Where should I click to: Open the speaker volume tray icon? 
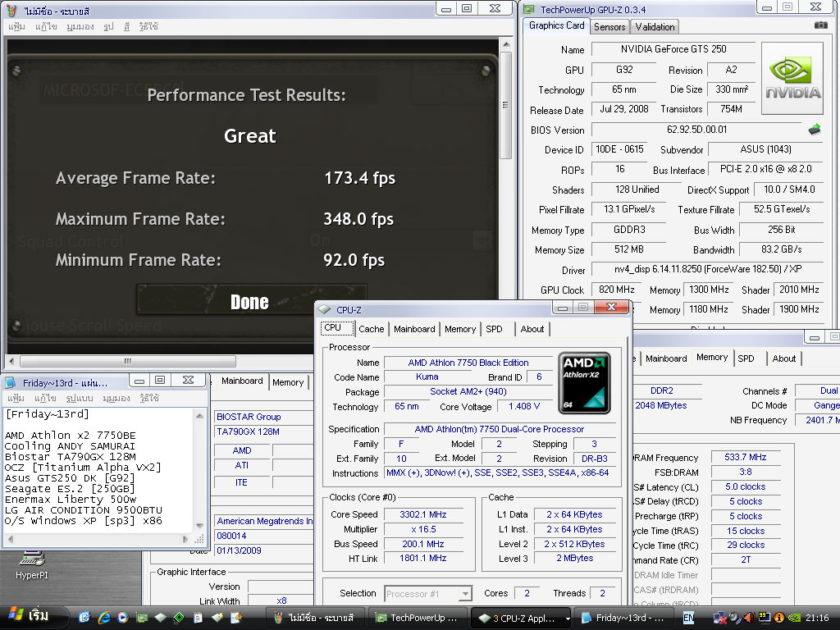pyautogui.click(x=750, y=619)
